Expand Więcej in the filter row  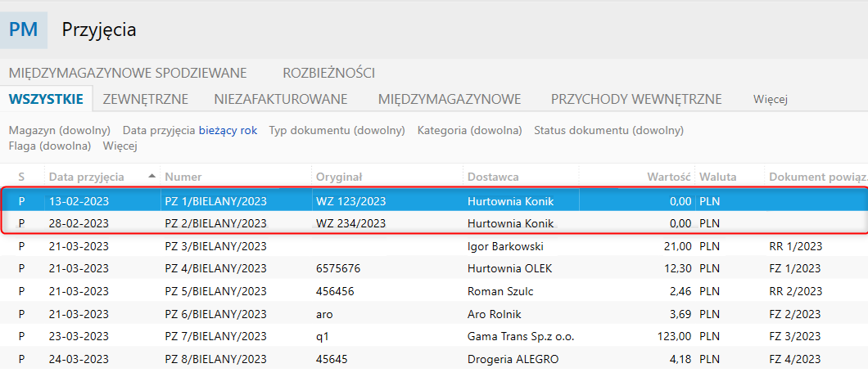[120, 146]
